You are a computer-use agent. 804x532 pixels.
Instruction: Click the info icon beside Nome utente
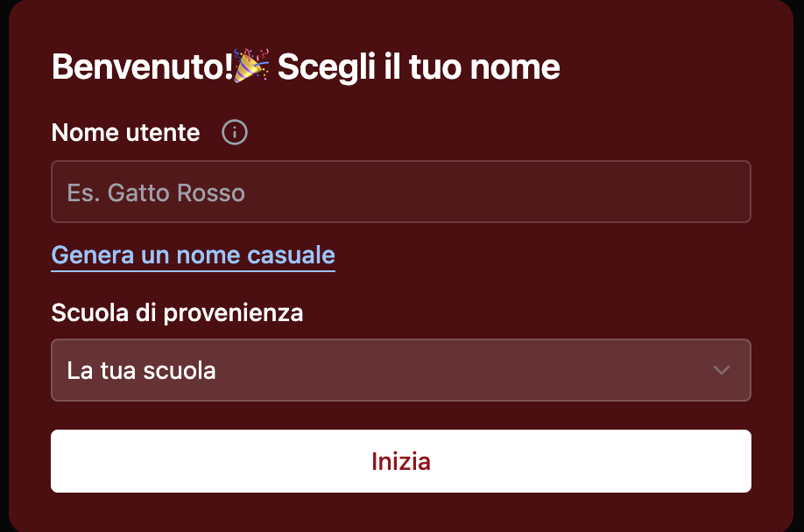(x=235, y=133)
